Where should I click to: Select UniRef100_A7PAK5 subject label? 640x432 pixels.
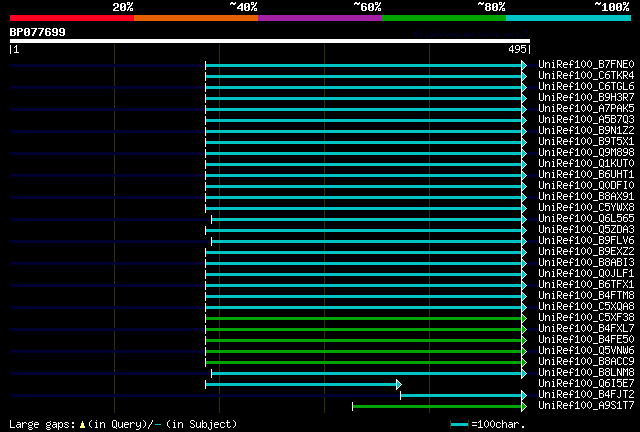(586, 109)
